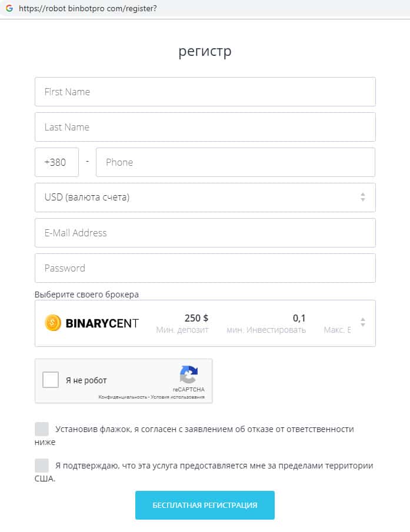Click the reCAPTCHA logo icon
This screenshot has width=410, height=532.
coord(189,374)
